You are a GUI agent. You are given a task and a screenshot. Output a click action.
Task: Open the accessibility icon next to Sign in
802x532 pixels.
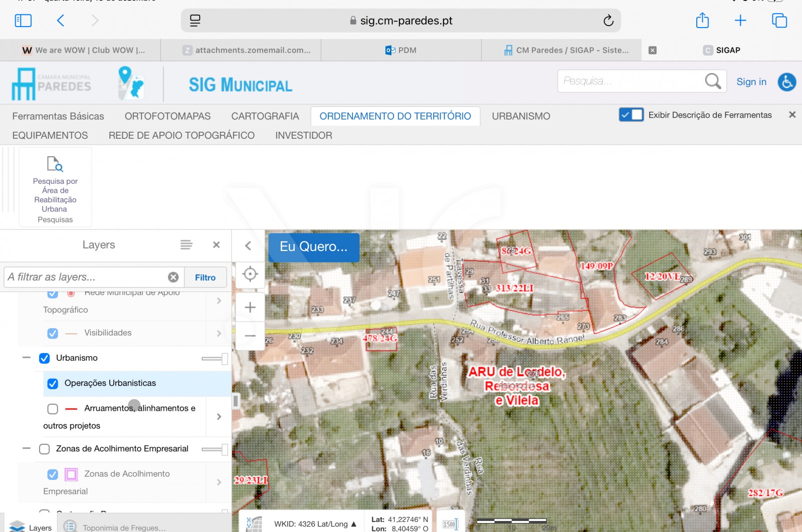click(x=786, y=82)
